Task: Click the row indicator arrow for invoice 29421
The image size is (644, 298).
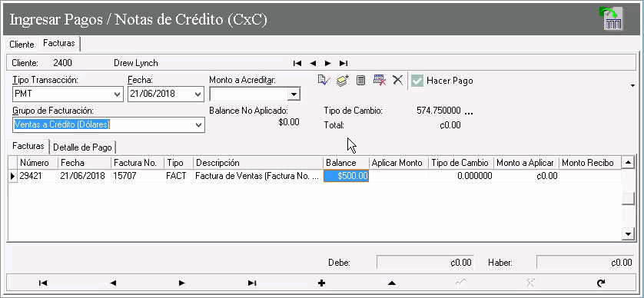Action: click(13, 176)
